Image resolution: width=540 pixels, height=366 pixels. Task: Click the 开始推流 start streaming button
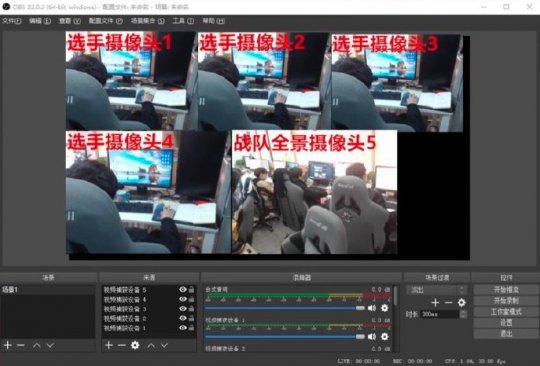506,290
